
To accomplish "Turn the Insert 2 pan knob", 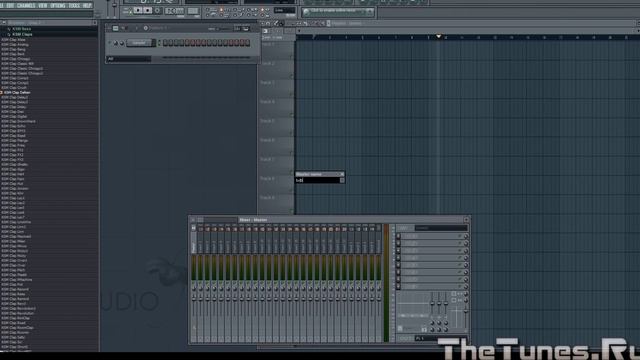I will point(207,289).
